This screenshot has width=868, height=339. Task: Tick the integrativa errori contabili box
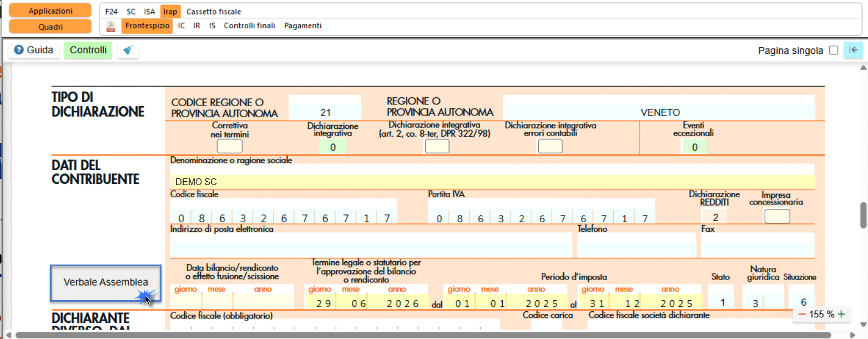point(550,146)
